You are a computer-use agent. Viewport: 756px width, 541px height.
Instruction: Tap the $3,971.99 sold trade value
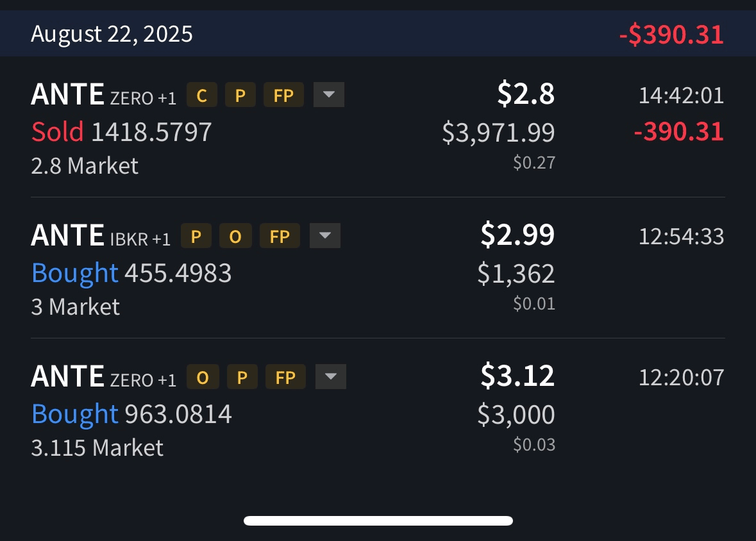[498, 133]
